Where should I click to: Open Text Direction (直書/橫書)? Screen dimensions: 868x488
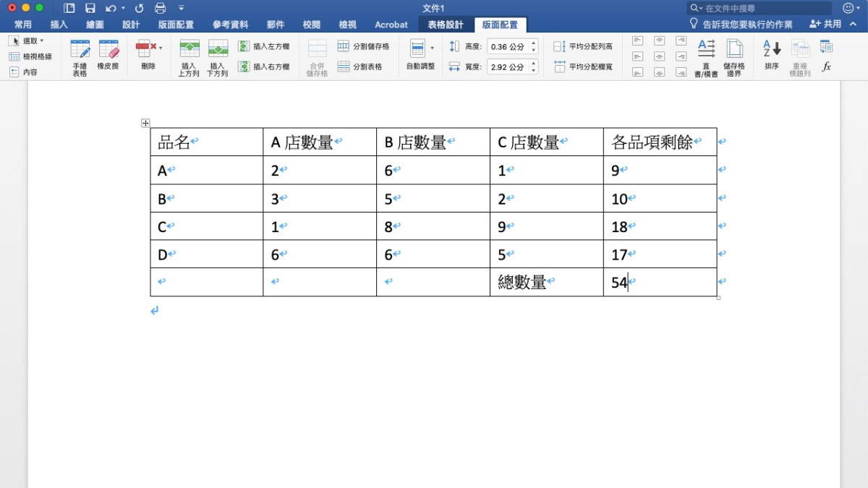click(706, 58)
